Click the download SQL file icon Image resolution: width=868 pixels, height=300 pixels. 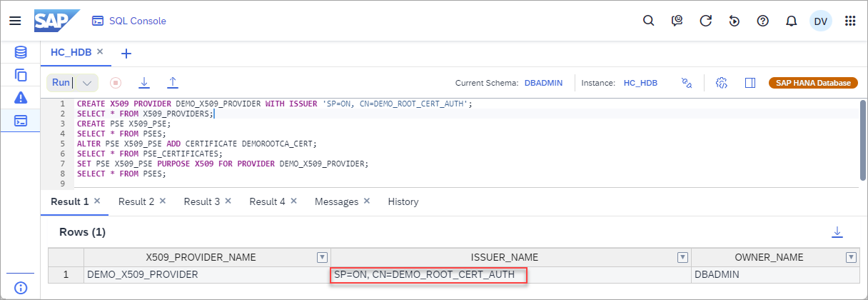[143, 83]
